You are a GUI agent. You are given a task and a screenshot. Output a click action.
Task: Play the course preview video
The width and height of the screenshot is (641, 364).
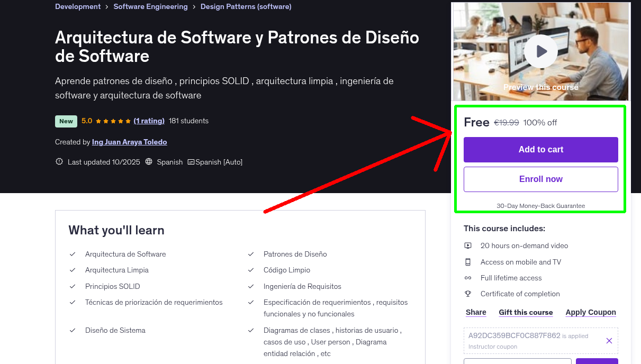pyautogui.click(x=540, y=51)
